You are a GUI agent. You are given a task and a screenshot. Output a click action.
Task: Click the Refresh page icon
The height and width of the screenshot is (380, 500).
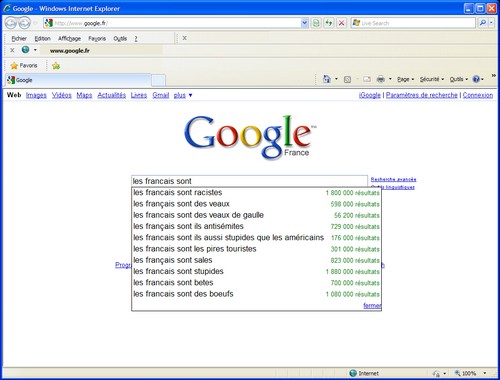point(329,23)
